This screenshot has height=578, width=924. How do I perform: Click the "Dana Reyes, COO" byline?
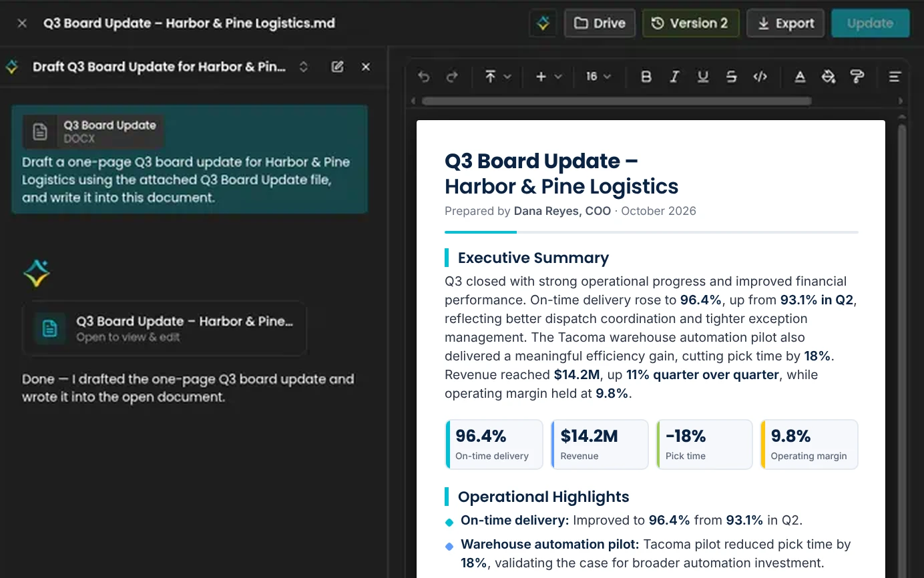562,211
